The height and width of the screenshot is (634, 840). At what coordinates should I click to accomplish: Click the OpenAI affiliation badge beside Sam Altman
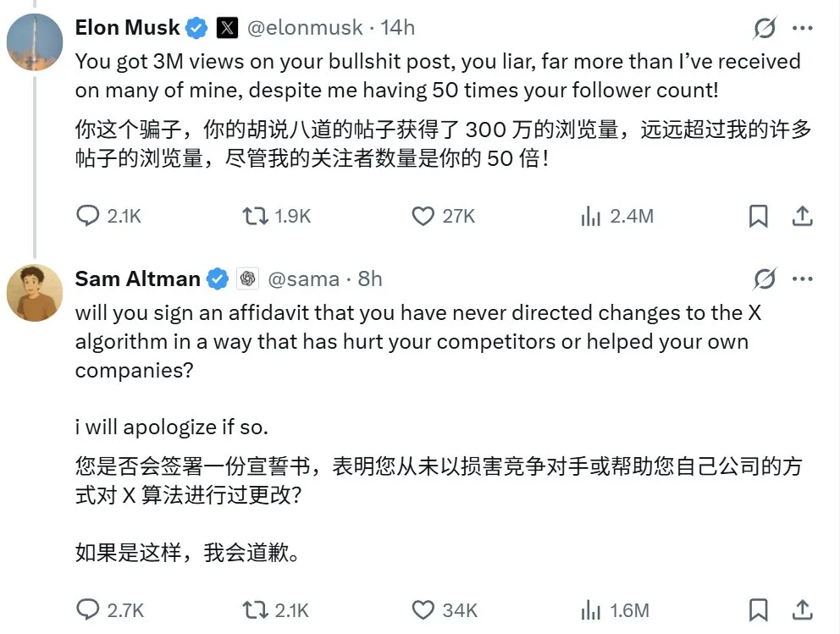[246, 278]
